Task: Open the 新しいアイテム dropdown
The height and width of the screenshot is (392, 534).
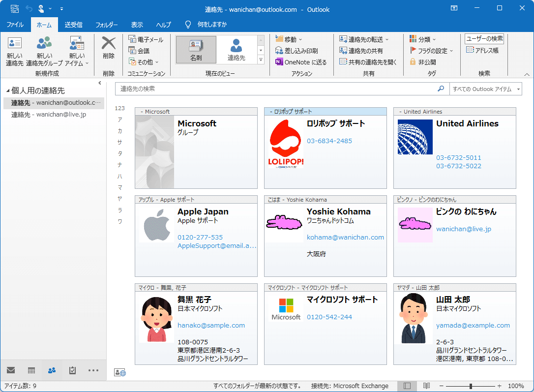Action: point(77,52)
